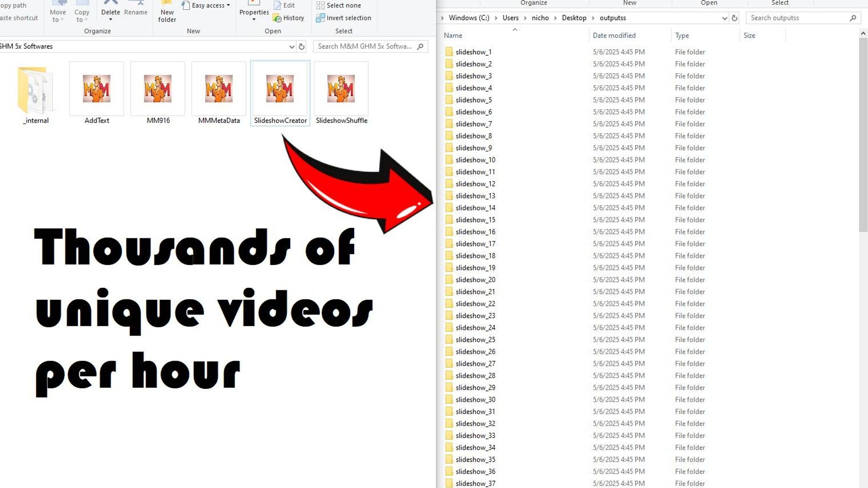
Task: Expand the Properties dropdown arrow
Action: tap(254, 20)
